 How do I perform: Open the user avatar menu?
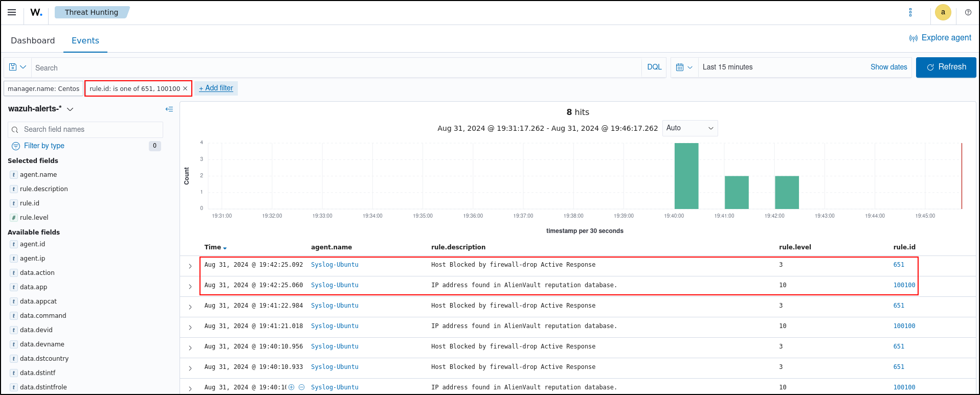click(943, 12)
